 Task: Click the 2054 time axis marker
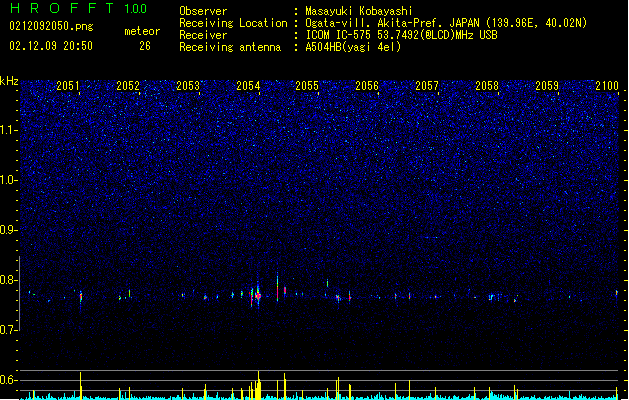tap(248, 86)
